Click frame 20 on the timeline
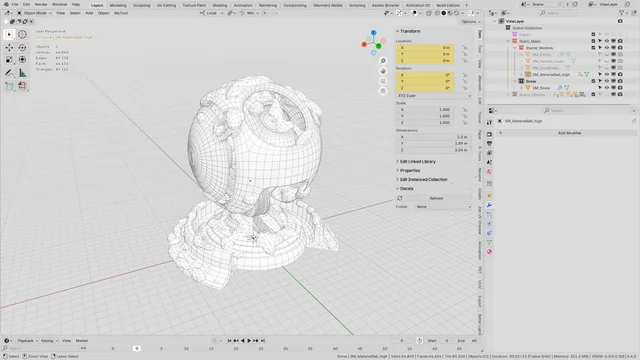The image size is (640, 360). click(236, 349)
